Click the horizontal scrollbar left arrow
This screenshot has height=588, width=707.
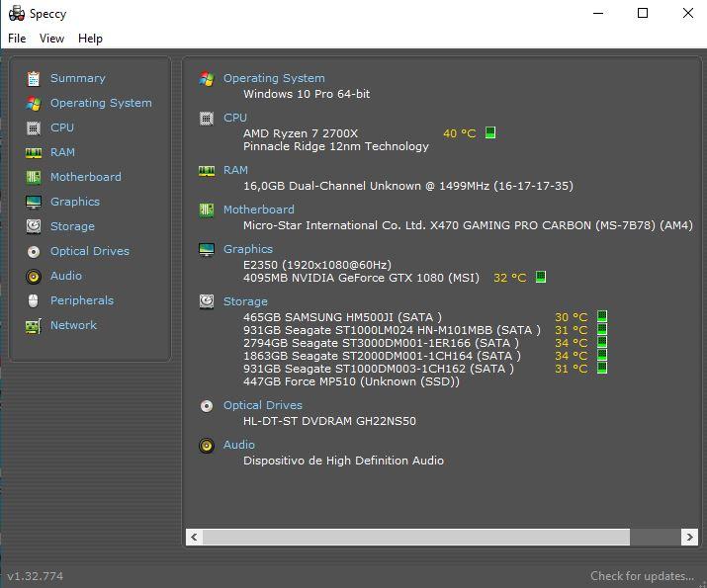(x=195, y=537)
